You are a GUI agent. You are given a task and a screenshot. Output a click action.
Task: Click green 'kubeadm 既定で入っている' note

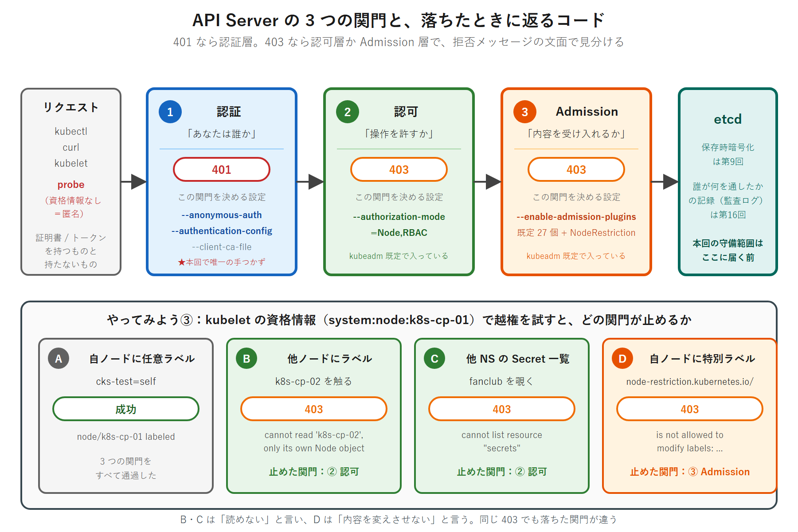click(399, 256)
